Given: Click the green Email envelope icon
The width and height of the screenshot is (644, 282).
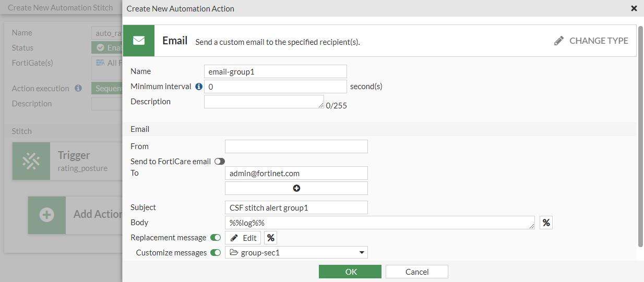Looking at the screenshot, I should [138, 41].
